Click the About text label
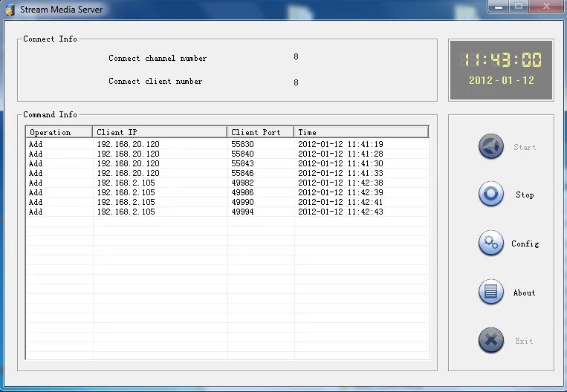The image size is (567, 392). pos(524,293)
